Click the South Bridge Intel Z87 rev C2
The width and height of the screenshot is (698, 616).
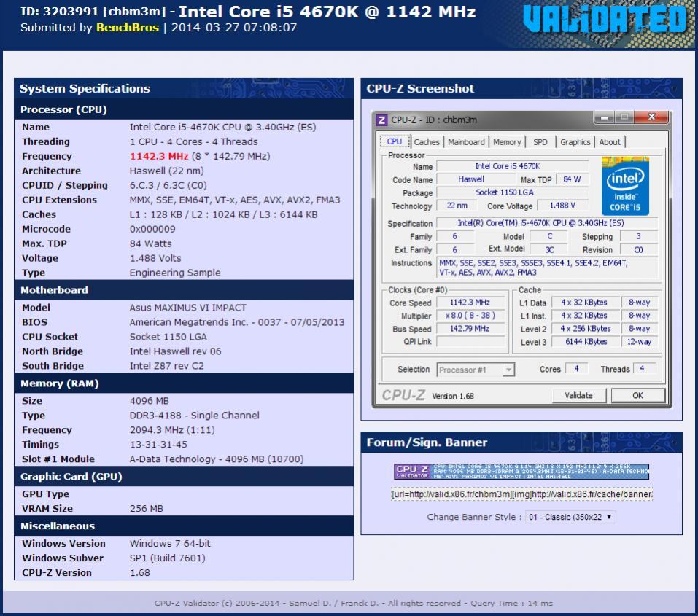[166, 366]
